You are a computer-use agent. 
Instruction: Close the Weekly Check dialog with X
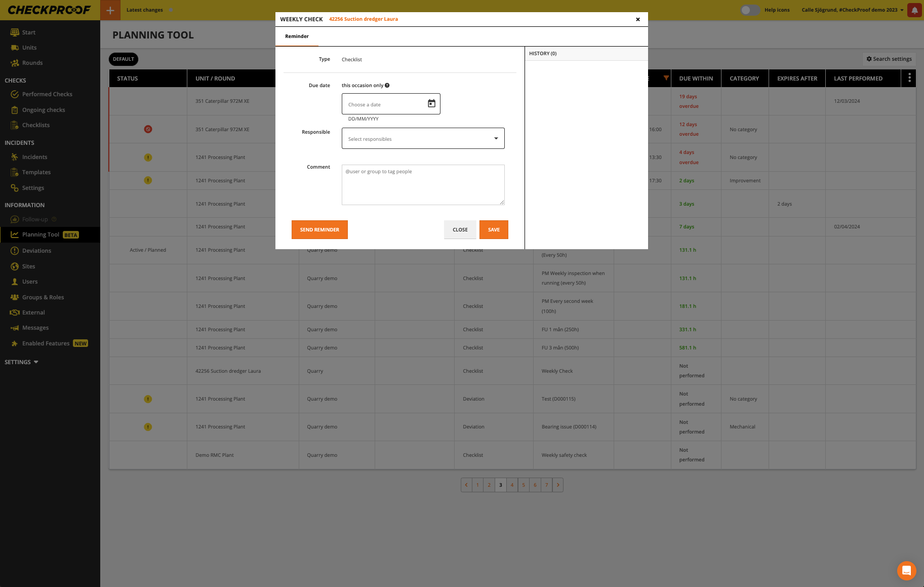tap(638, 19)
